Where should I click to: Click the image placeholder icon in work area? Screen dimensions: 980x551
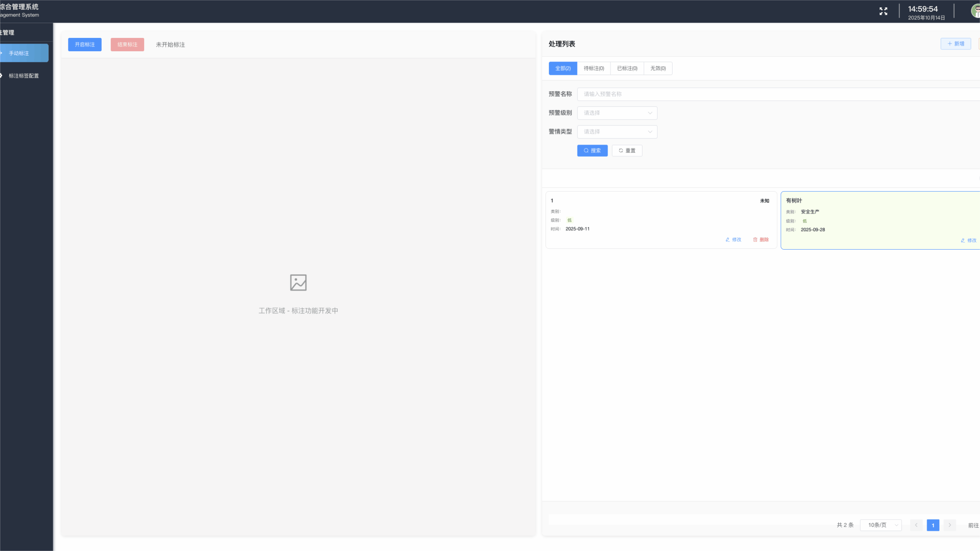click(298, 282)
